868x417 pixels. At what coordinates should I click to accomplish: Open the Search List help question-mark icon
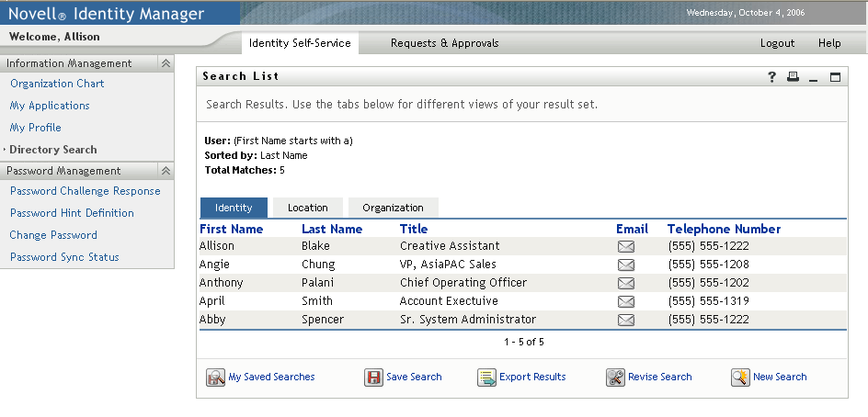[x=772, y=77]
